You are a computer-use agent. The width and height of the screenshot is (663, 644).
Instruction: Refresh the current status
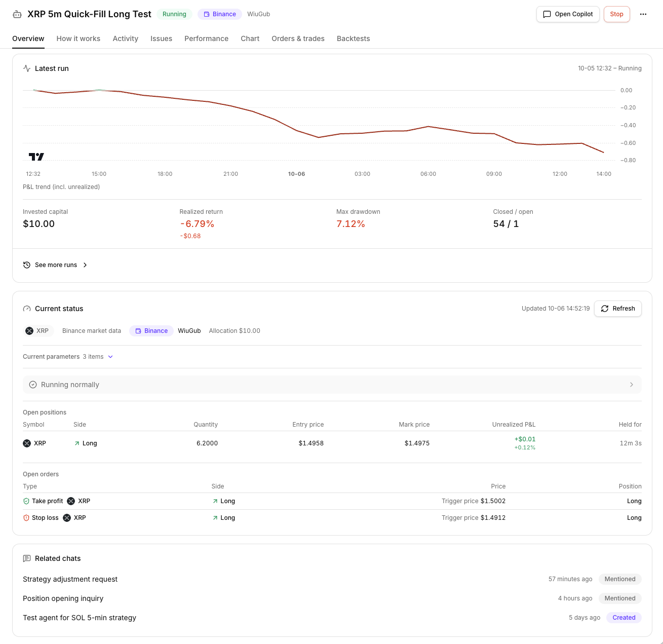pyautogui.click(x=618, y=309)
